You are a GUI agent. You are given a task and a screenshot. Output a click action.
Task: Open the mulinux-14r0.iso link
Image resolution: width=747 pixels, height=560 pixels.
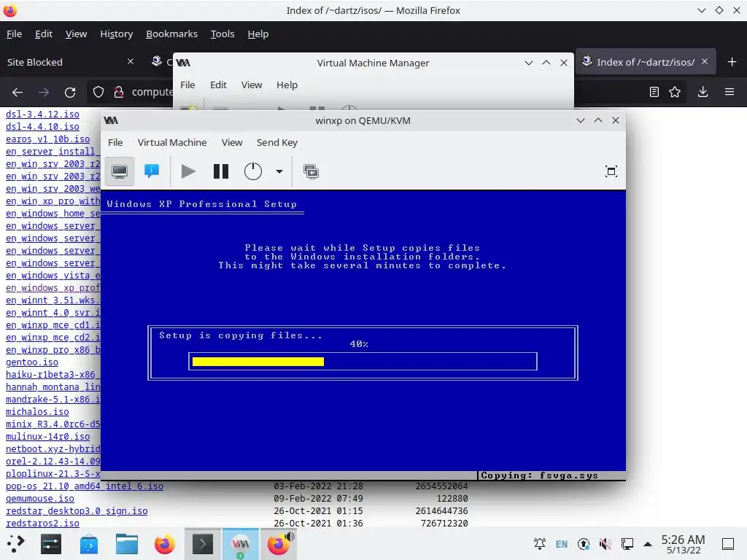coord(47,437)
